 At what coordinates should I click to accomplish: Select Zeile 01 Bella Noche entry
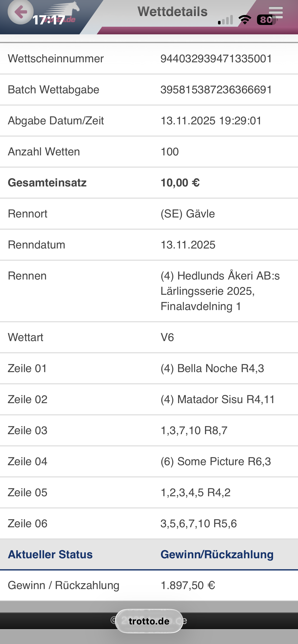212,369
